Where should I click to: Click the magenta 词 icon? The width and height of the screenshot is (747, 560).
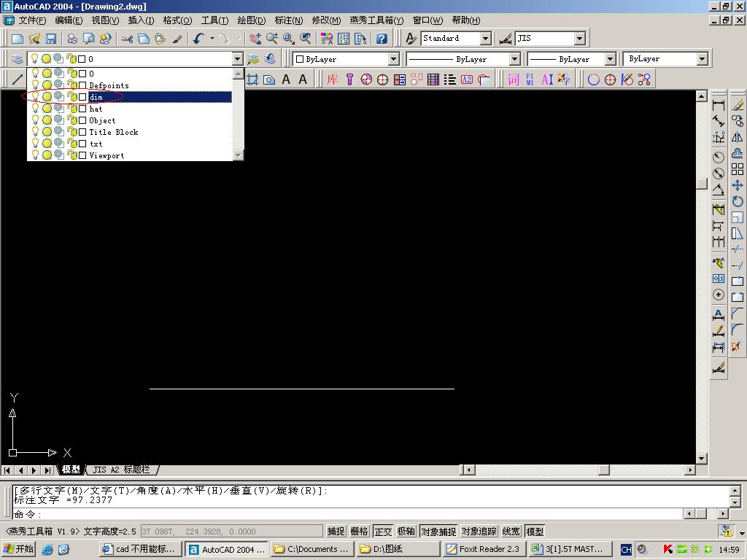513,79
